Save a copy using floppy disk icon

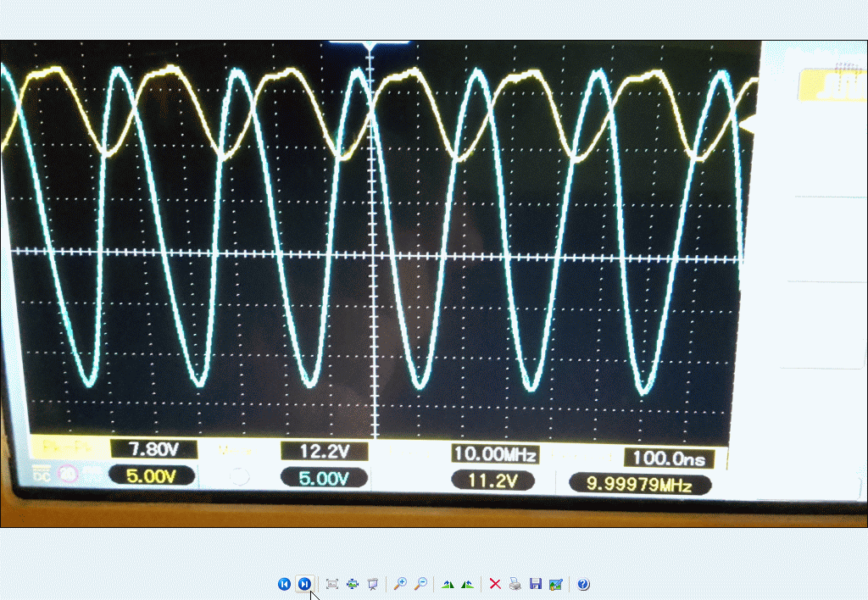pos(535,584)
